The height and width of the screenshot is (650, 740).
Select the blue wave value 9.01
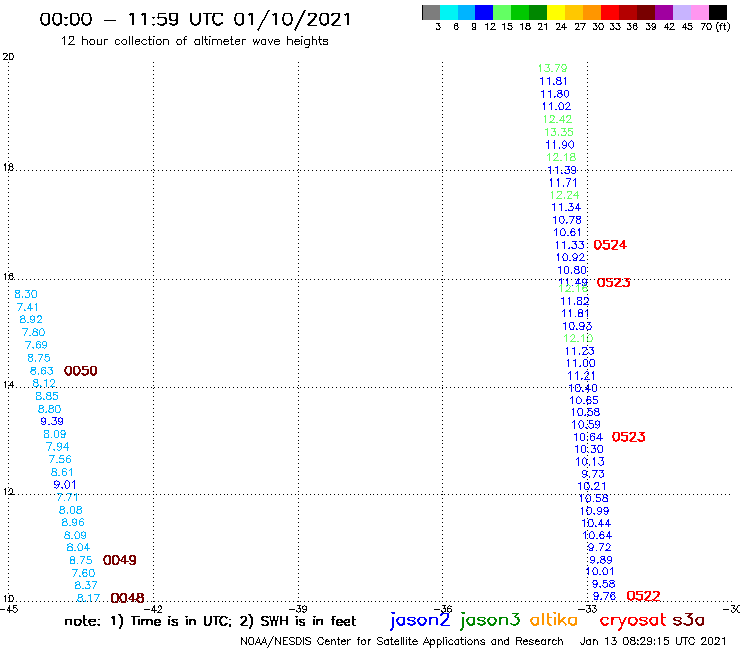tap(65, 485)
